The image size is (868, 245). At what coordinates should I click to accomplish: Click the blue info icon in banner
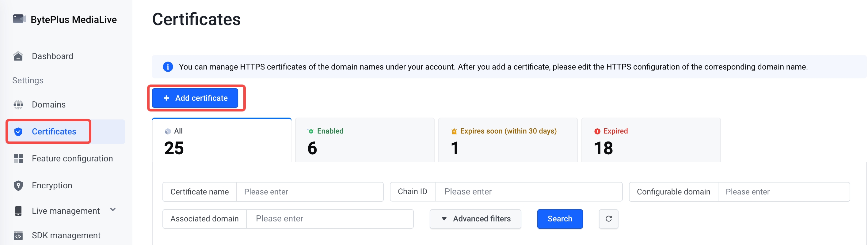pyautogui.click(x=168, y=67)
